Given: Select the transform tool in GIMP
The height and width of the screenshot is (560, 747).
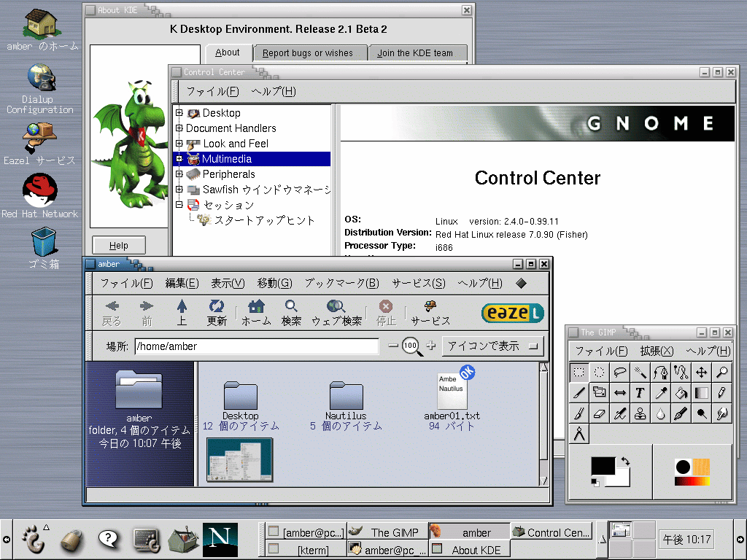Looking at the screenshot, I should tap(600, 393).
